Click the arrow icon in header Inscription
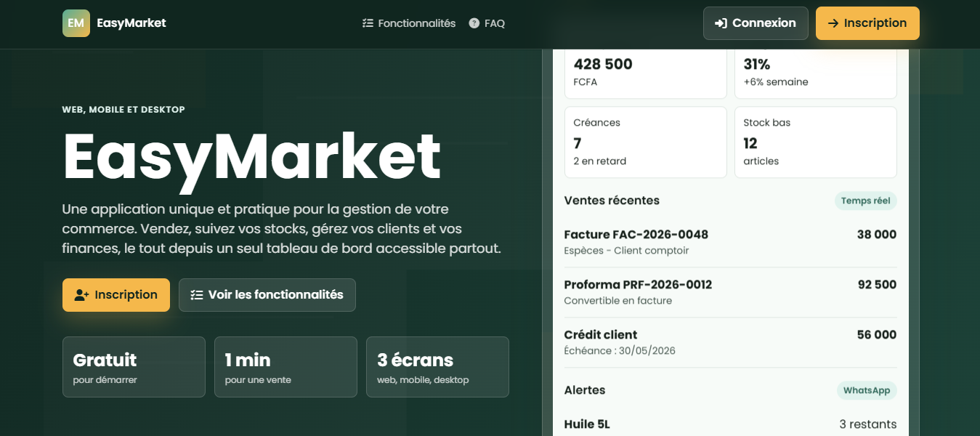Viewport: 980px width, 436px height. pyautogui.click(x=833, y=23)
